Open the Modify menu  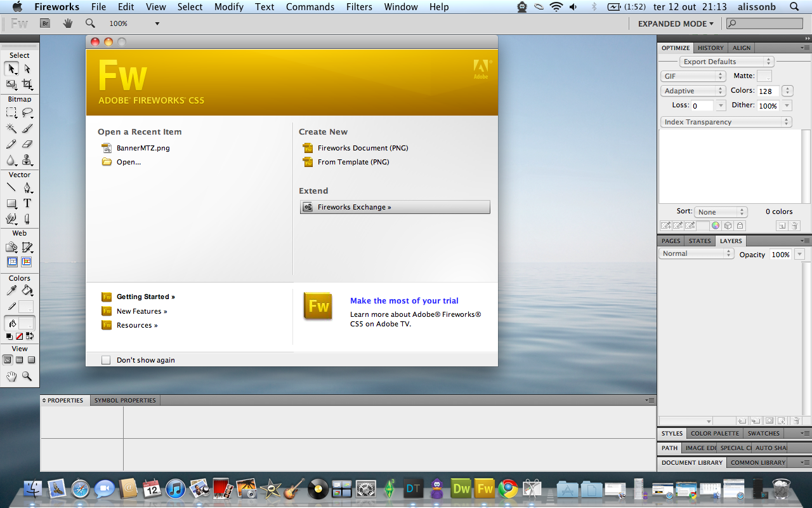229,7
